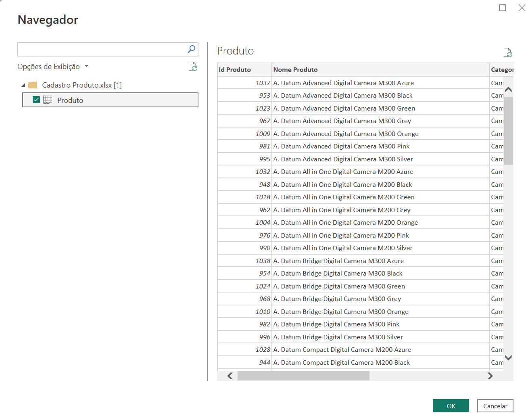Click the Nome Produto column header
This screenshot has height=420, width=528.
[381, 69]
